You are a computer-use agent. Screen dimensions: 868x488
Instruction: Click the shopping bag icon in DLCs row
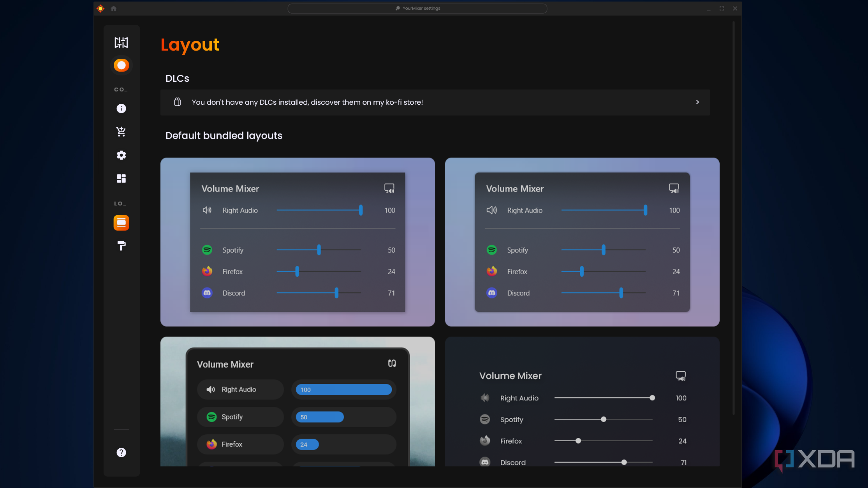click(x=177, y=102)
